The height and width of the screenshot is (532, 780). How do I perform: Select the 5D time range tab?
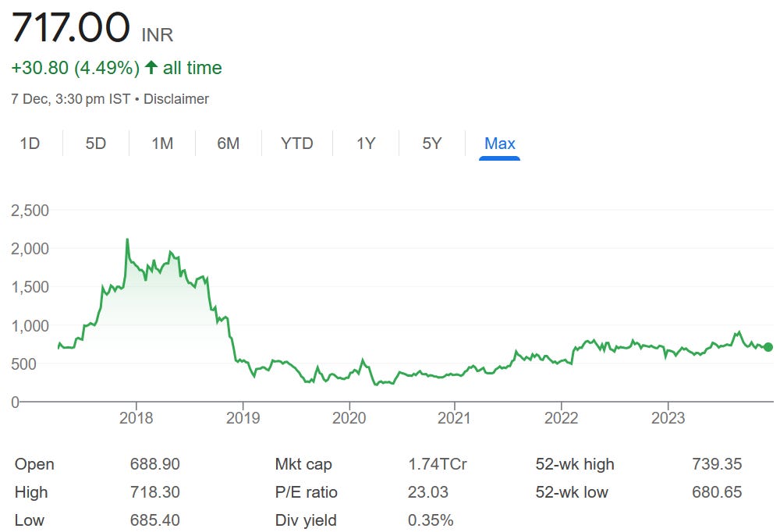point(95,144)
